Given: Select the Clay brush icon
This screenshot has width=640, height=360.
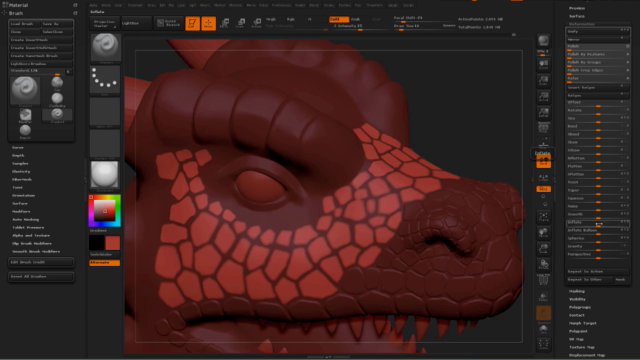Looking at the screenshot, I should (57, 83).
